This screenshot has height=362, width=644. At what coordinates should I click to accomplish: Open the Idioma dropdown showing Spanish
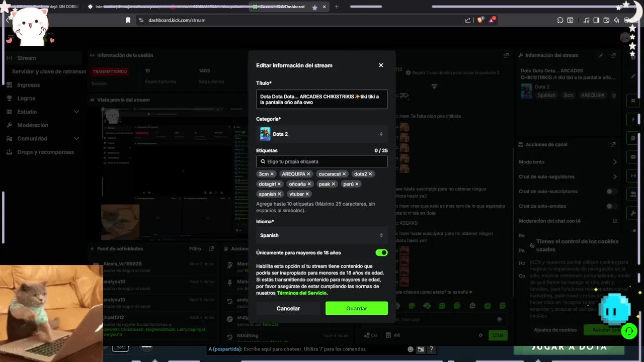(x=322, y=235)
